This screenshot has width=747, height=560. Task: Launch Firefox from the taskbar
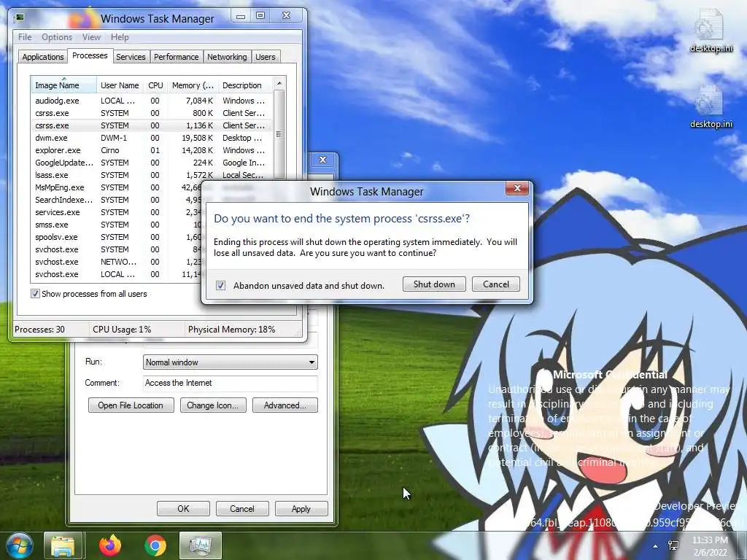(x=110, y=545)
